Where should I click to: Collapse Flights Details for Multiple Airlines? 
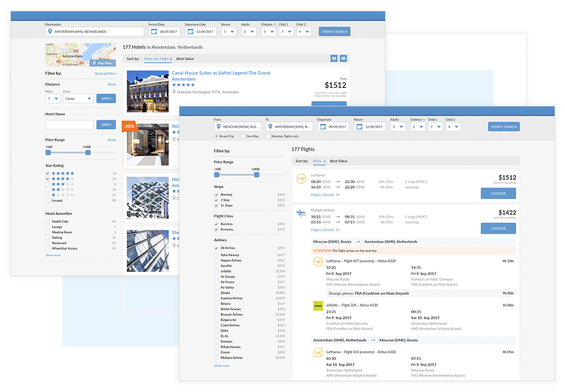point(325,230)
